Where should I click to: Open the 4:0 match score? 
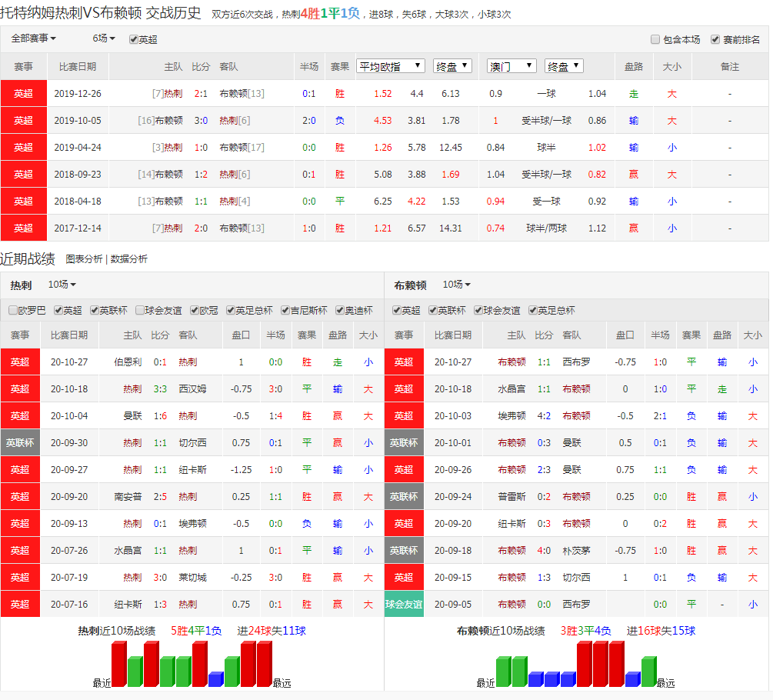click(x=545, y=551)
